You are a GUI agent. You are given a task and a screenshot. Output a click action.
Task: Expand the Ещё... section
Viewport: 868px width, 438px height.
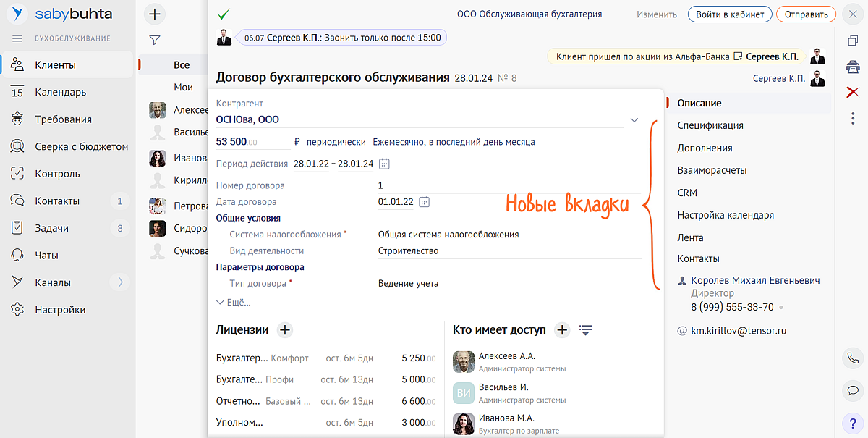[x=234, y=303]
